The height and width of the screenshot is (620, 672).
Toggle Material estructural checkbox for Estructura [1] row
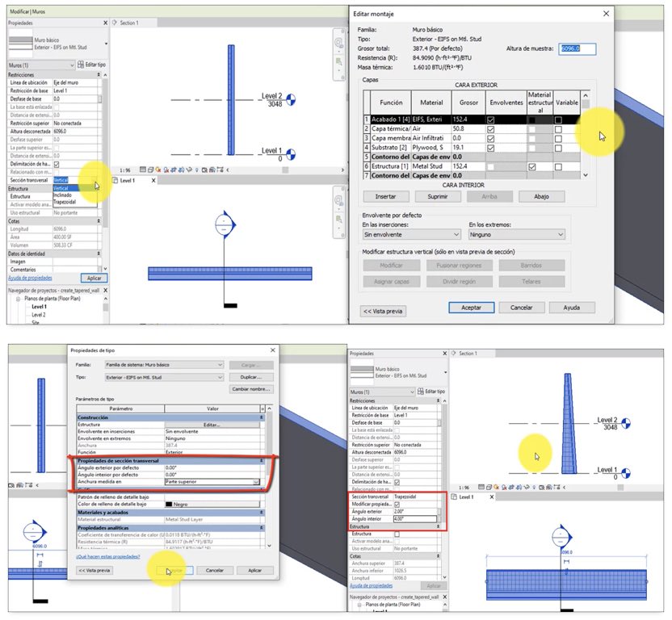pos(531,166)
